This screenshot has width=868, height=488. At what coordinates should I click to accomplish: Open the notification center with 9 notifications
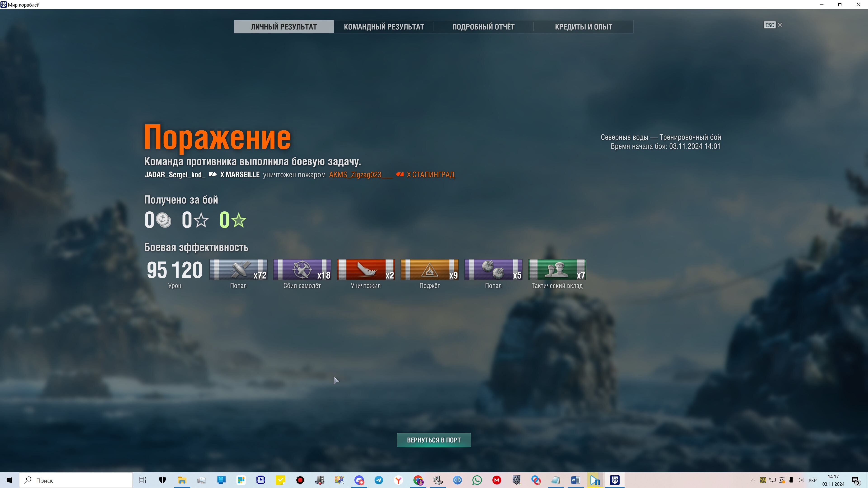(x=856, y=481)
